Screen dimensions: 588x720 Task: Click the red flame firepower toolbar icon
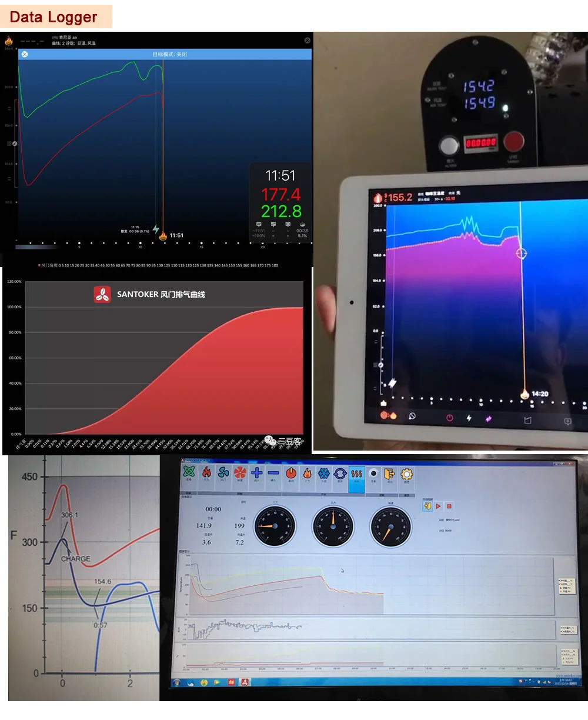[x=206, y=472]
